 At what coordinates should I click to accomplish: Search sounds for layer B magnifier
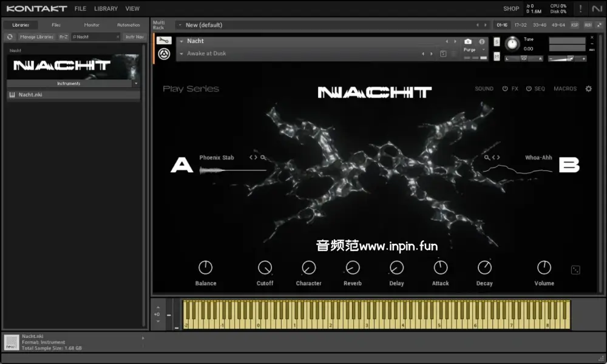point(487,158)
